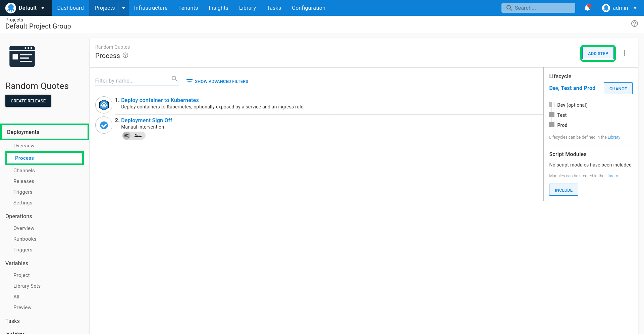Screen dimensions: 644x334
Task: Open All variables in the sidebar
Action: [16, 296]
